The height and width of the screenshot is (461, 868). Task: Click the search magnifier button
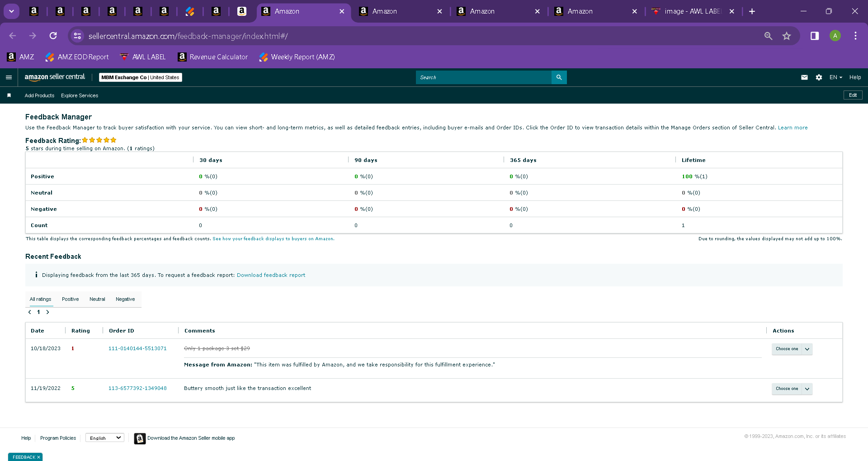559,77
